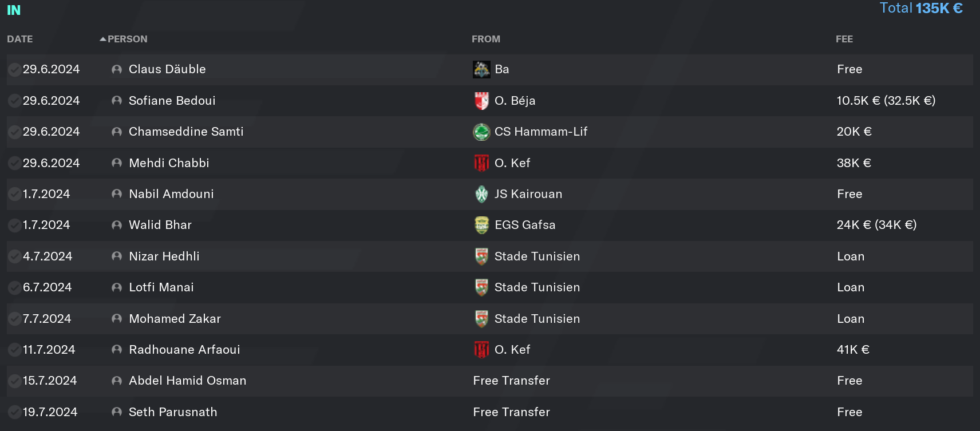980x431 pixels.
Task: Click the CS Hammam-Lif club crest
Action: tap(481, 132)
